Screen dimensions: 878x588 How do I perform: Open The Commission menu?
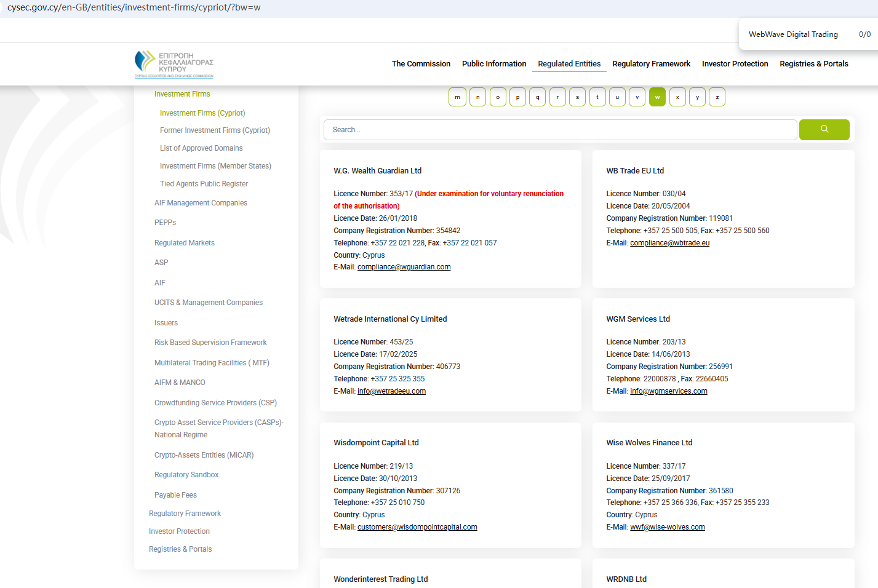(421, 64)
